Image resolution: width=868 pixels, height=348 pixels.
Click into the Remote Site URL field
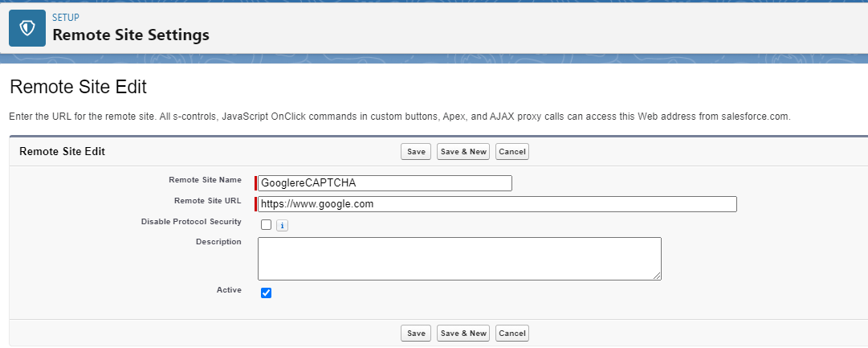pyautogui.click(x=497, y=204)
